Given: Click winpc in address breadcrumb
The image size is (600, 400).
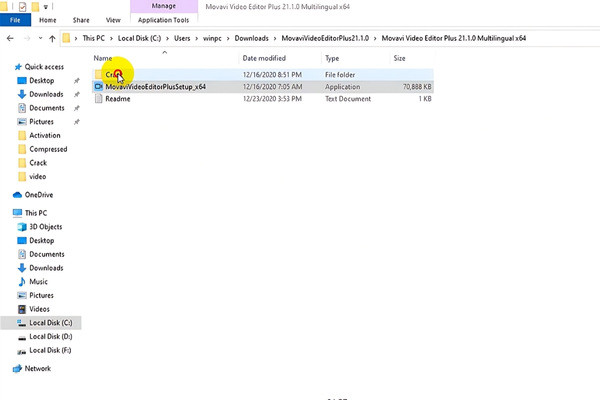Looking at the screenshot, I should [212, 38].
